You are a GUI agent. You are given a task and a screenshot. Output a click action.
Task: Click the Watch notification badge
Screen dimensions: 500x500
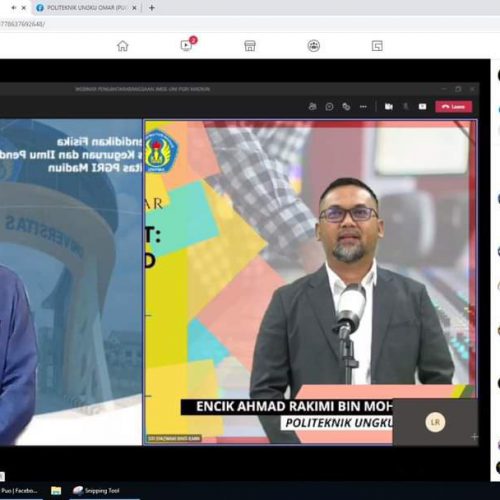coord(193,40)
